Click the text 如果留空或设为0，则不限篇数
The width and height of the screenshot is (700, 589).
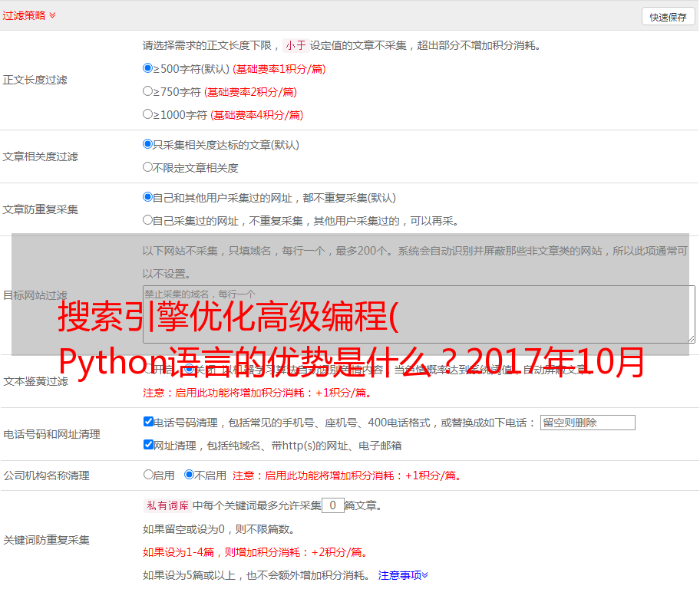pyautogui.click(x=219, y=529)
